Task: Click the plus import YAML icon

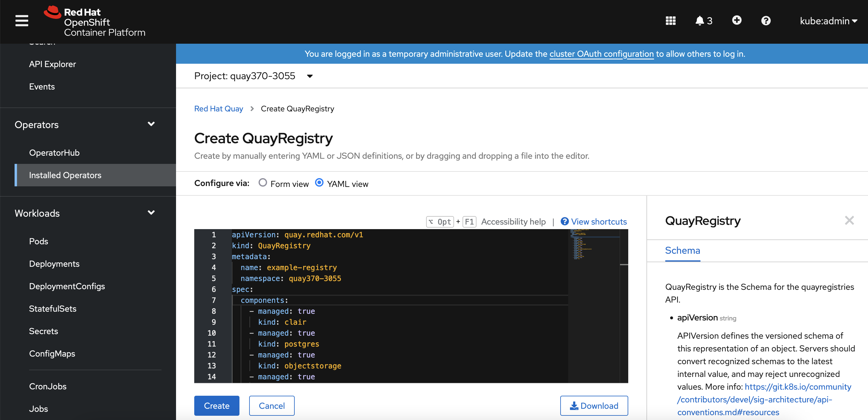Action: (737, 21)
